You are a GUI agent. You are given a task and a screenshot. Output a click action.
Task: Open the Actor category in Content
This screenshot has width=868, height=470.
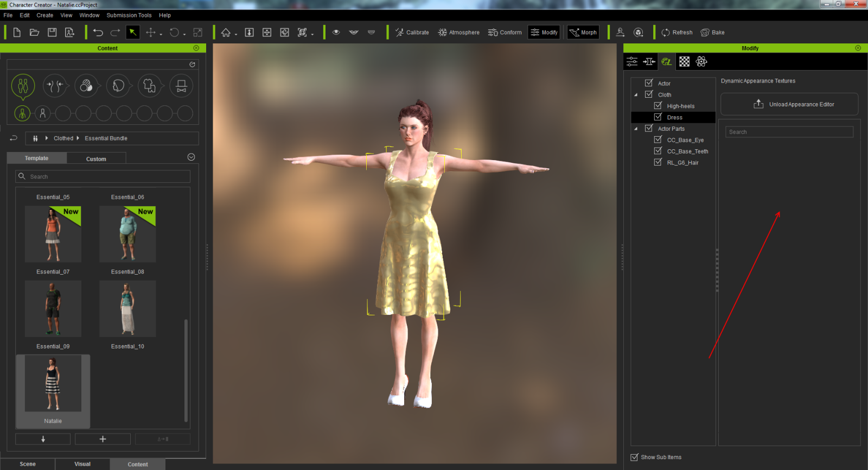pos(23,86)
